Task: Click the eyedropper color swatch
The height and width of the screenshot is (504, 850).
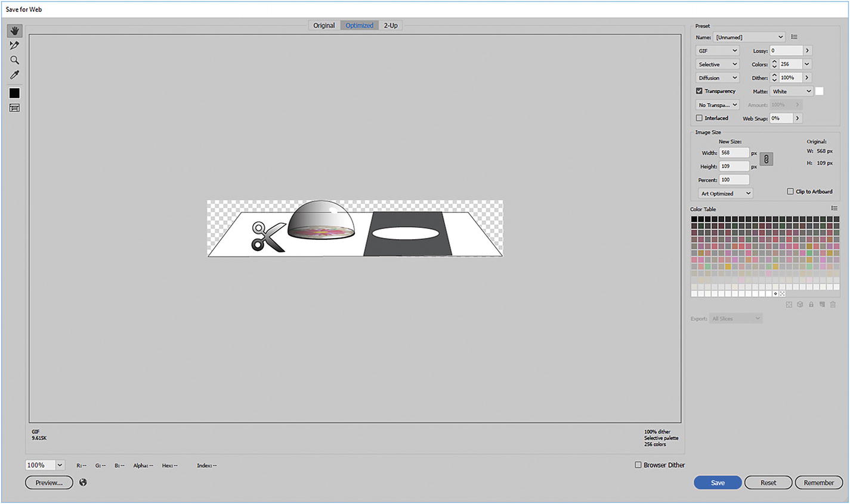Action: (14, 92)
